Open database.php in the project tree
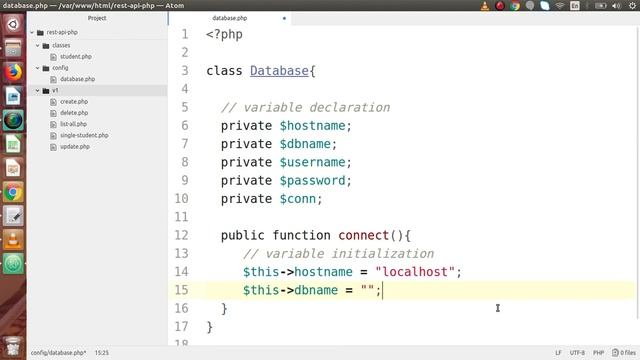Viewport: 640px width, 360px height. [78, 79]
